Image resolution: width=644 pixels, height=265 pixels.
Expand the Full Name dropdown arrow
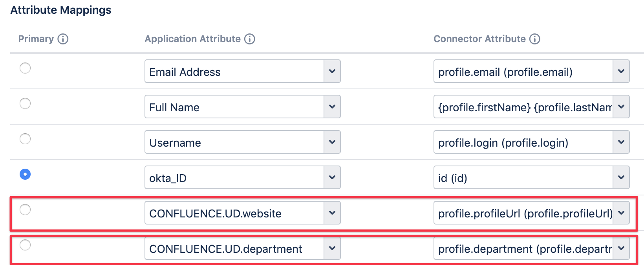click(332, 107)
